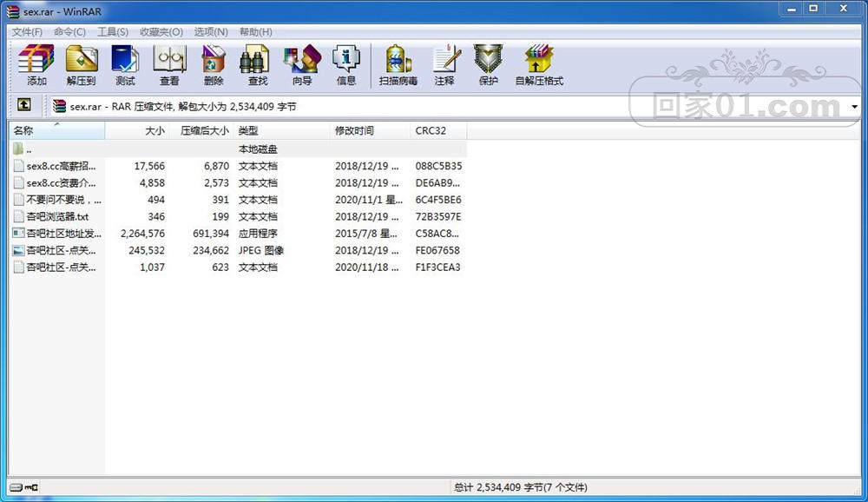Open the 帮助(H) menu
The width and height of the screenshot is (868, 502).
tap(256, 32)
